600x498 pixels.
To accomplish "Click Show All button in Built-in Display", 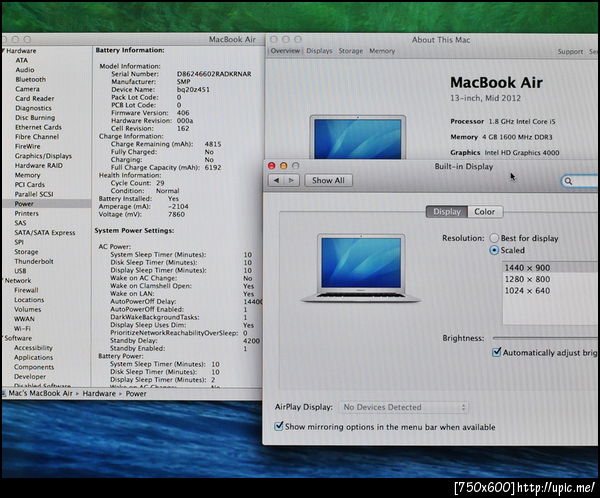I will (328, 180).
